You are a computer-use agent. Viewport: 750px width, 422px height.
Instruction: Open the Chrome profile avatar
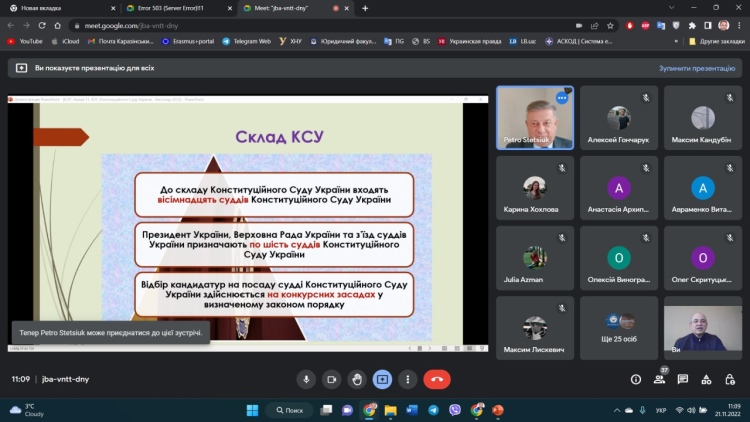click(724, 25)
